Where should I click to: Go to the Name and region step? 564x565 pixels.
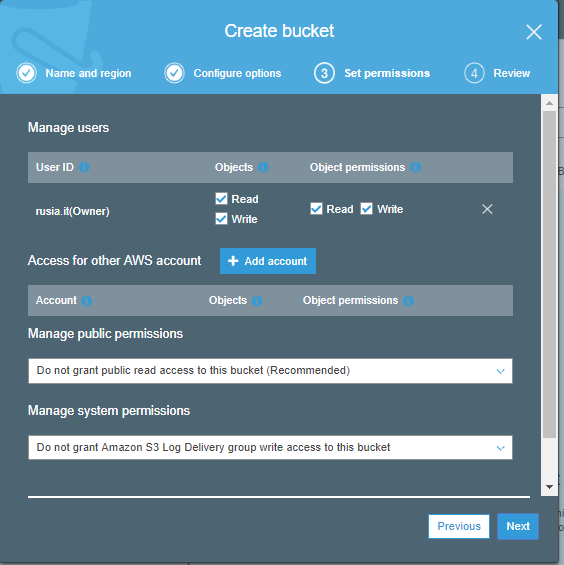74,73
